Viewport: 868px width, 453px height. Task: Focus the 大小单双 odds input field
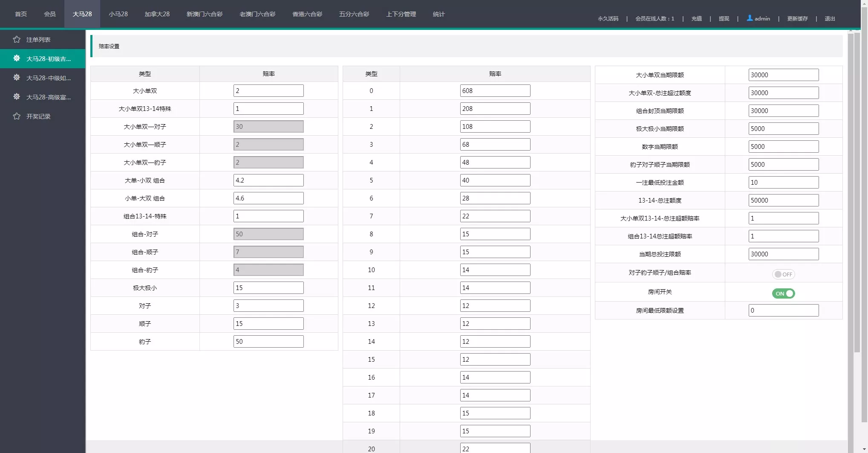(268, 91)
